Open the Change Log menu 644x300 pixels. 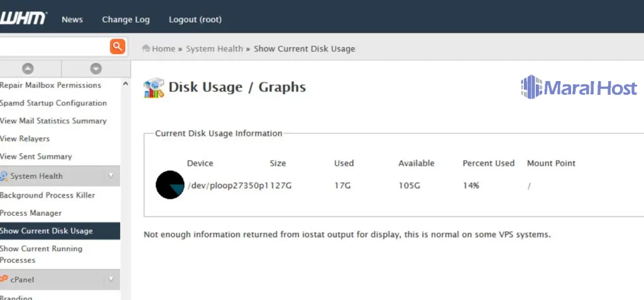(126, 19)
